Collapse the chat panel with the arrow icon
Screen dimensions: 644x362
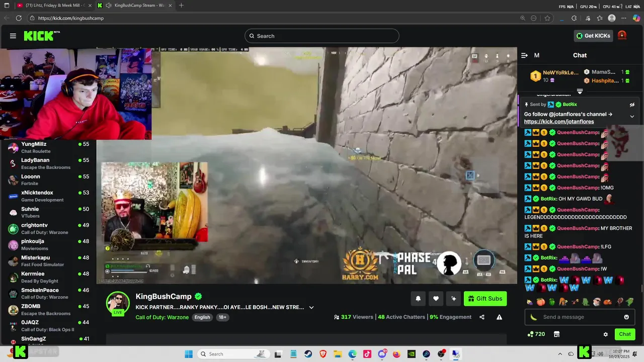(x=524, y=55)
